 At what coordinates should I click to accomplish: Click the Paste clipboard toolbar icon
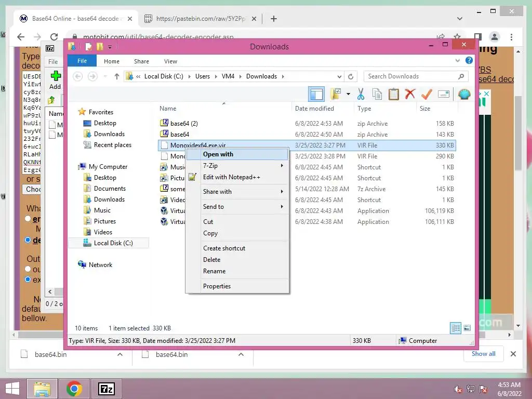pos(394,94)
